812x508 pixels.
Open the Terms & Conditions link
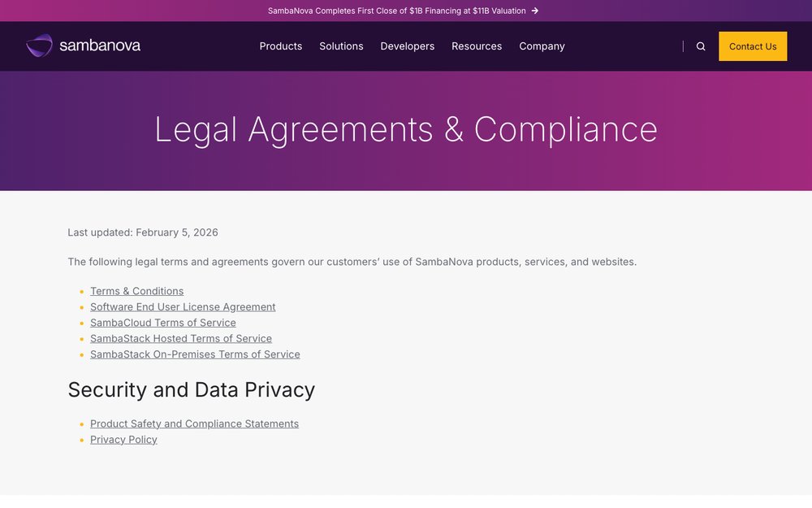pyautogui.click(x=136, y=291)
